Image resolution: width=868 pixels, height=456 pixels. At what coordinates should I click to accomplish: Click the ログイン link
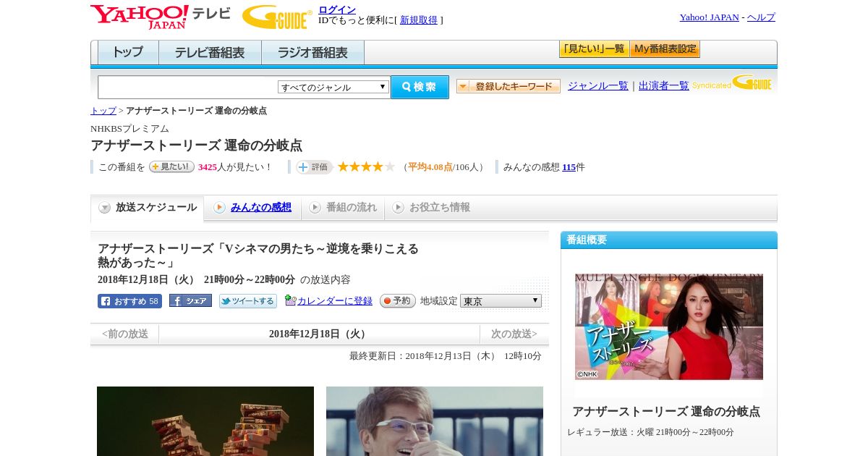coord(337,9)
